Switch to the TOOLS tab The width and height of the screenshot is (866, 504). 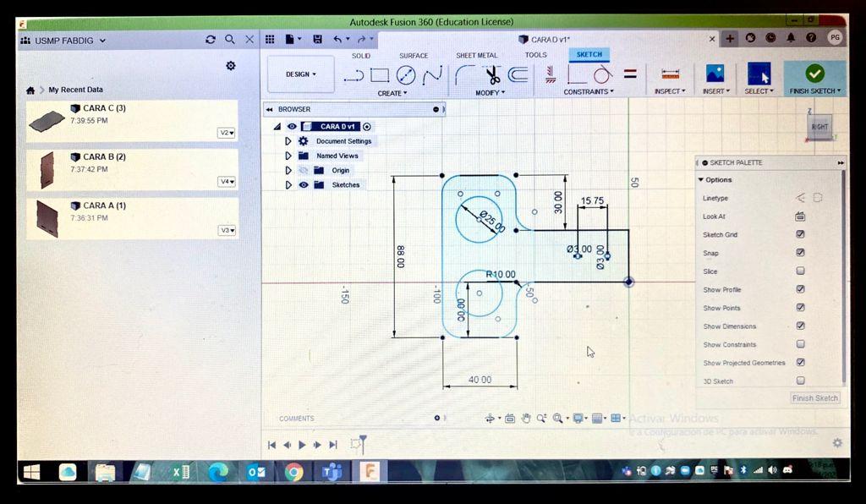[535, 55]
